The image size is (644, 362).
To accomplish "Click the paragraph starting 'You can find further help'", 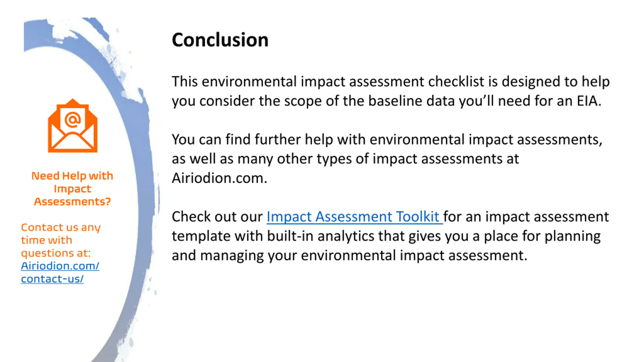I will coord(387,159).
